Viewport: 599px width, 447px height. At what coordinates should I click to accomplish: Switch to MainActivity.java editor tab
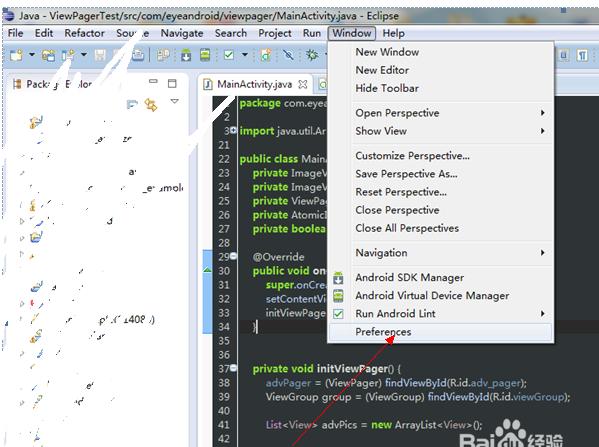tap(254, 84)
